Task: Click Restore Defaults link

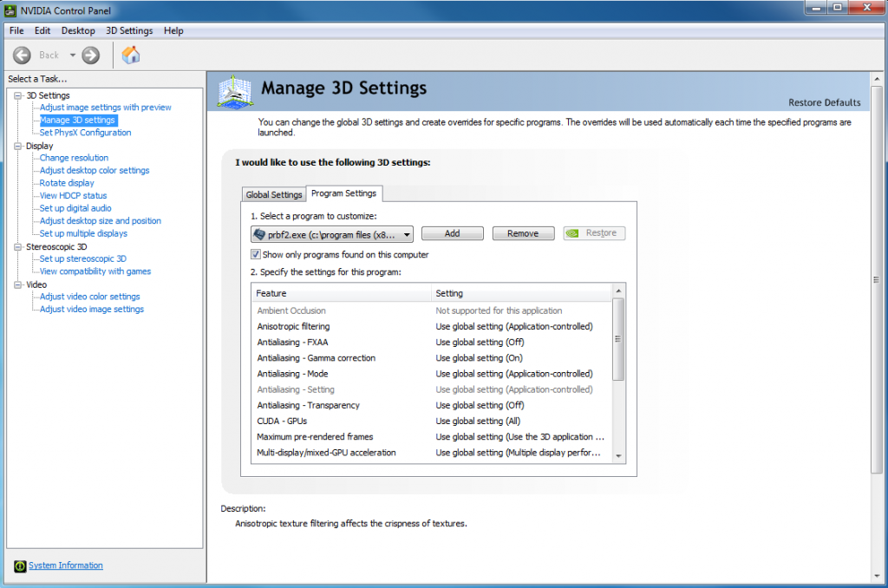Action: (824, 102)
